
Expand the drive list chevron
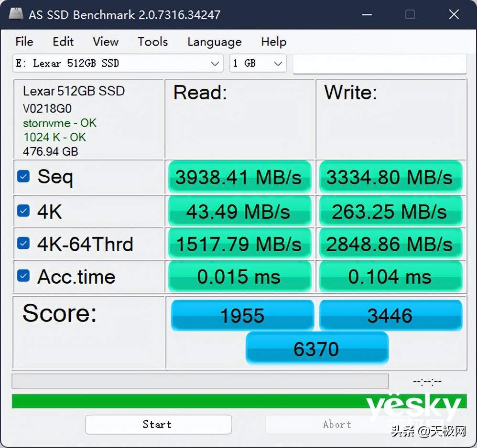point(215,63)
